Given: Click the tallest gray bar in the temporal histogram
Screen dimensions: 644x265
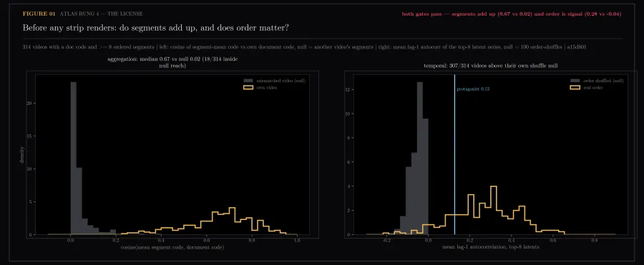Looking at the screenshot, I should 420,159.
